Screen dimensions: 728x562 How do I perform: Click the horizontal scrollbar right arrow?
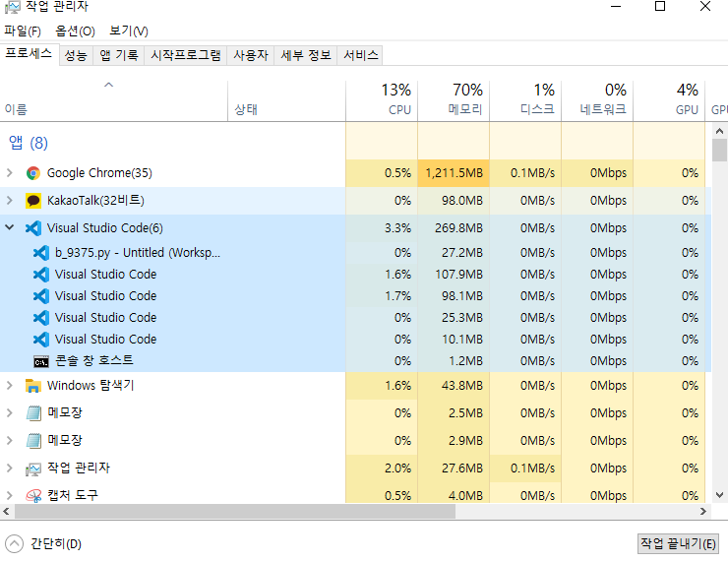click(703, 512)
